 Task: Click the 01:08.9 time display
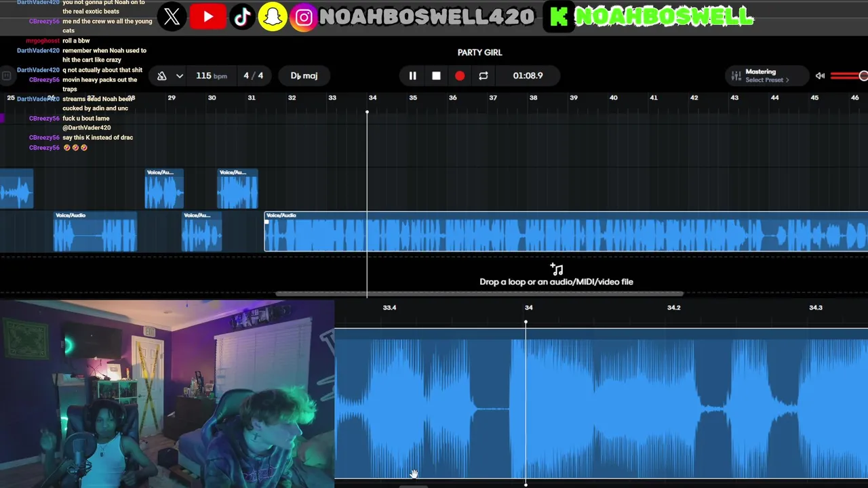(x=528, y=76)
